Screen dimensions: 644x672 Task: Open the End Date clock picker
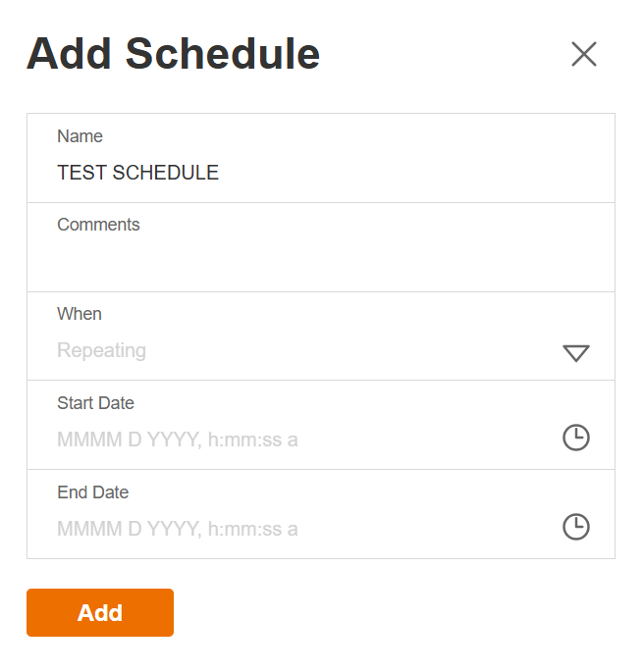(x=575, y=527)
